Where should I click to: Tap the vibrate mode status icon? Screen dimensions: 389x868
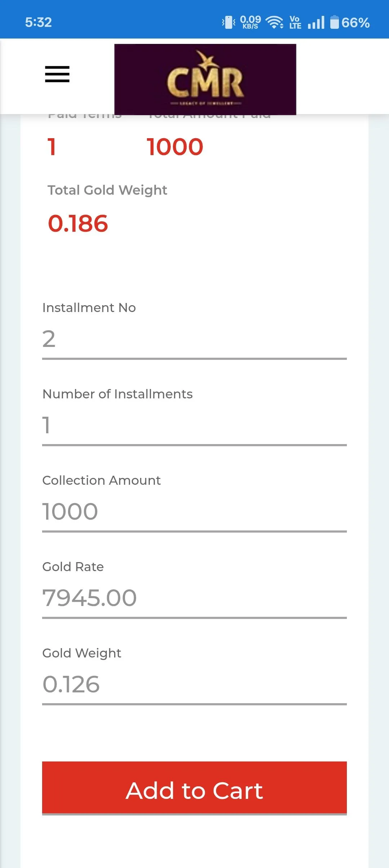coord(228,22)
